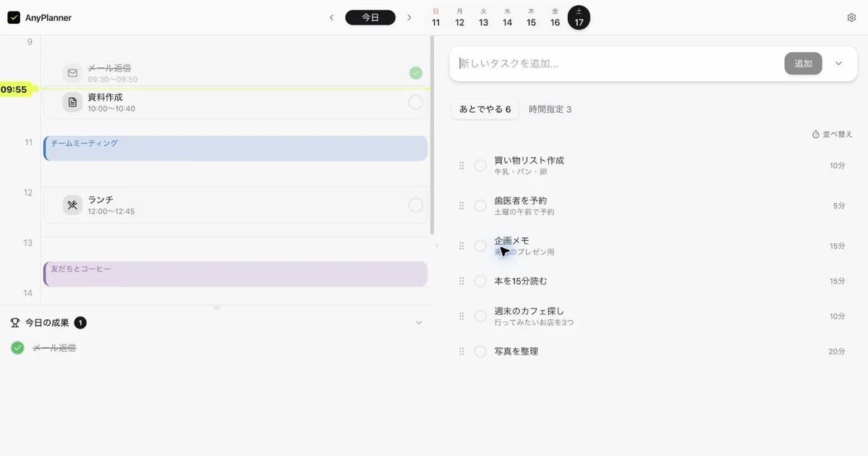The image size is (868, 456).
Task: Click the AnyPlanner checkmark logo icon
Action: (14, 17)
